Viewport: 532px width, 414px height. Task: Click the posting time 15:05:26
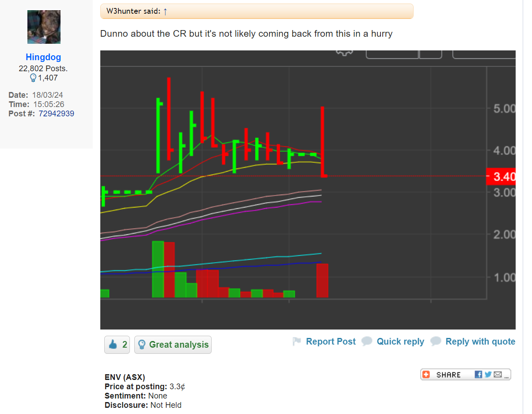49,104
